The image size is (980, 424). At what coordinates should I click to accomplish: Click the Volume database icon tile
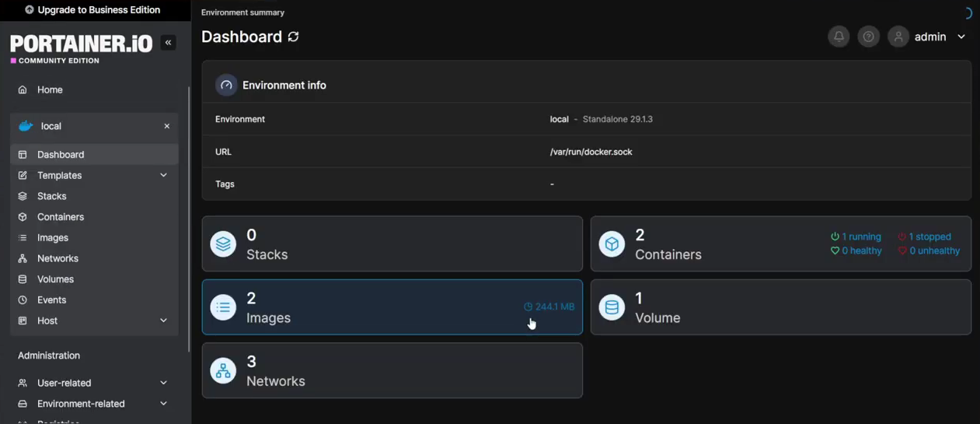pyautogui.click(x=612, y=308)
